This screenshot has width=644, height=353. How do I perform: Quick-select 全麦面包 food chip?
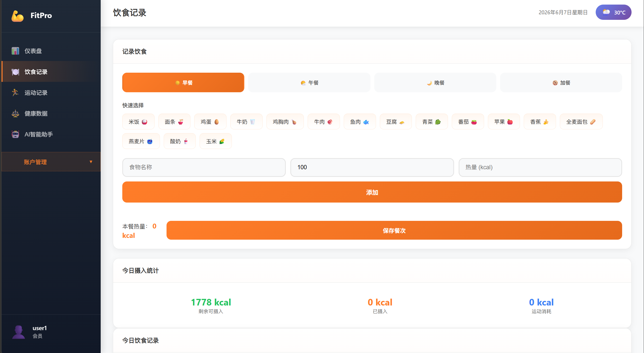click(581, 122)
